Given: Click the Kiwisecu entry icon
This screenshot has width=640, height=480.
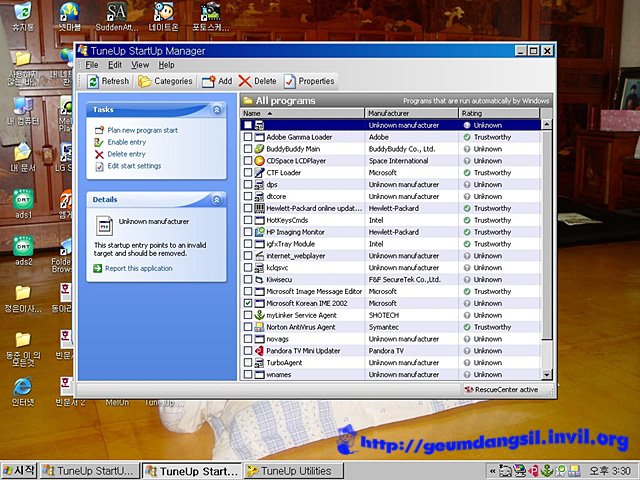Looking at the screenshot, I should 259,280.
